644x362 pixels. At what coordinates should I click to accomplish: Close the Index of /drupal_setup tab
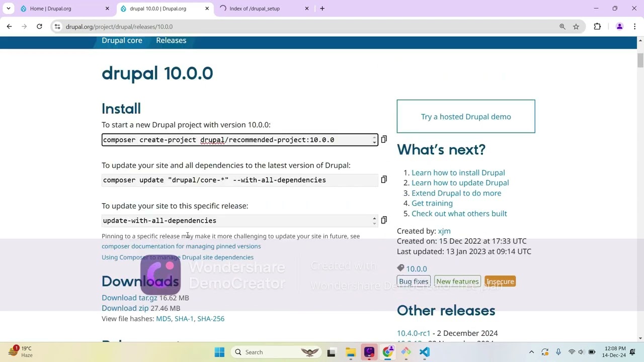point(307,9)
